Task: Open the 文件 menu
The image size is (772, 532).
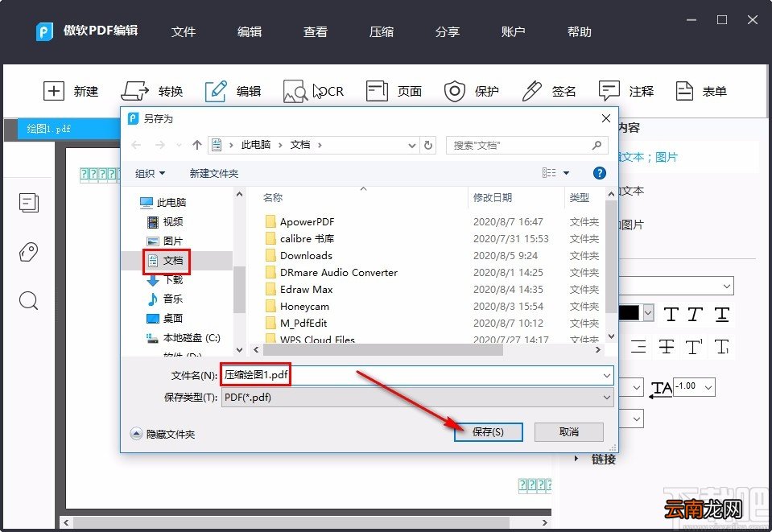Action: pyautogui.click(x=184, y=32)
